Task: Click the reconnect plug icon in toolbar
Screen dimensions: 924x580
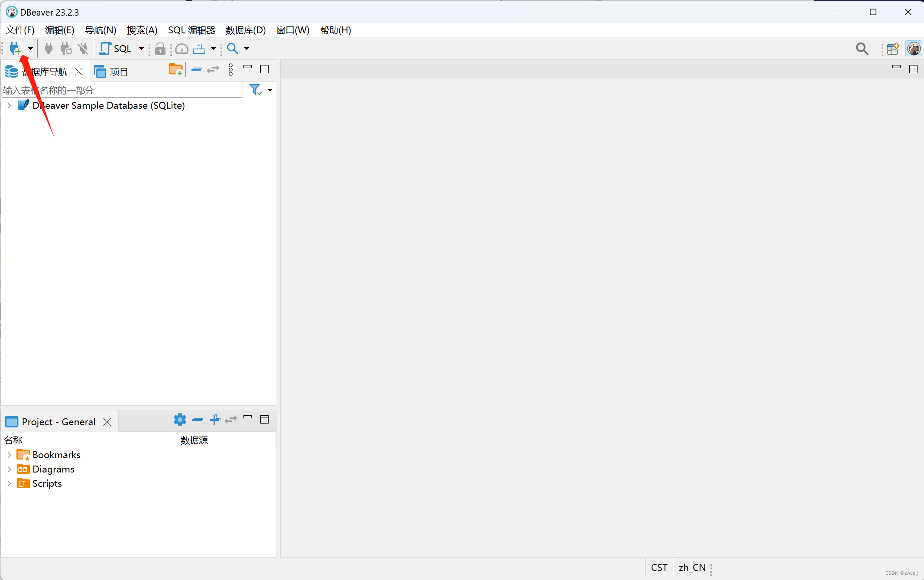Action: tap(66, 49)
